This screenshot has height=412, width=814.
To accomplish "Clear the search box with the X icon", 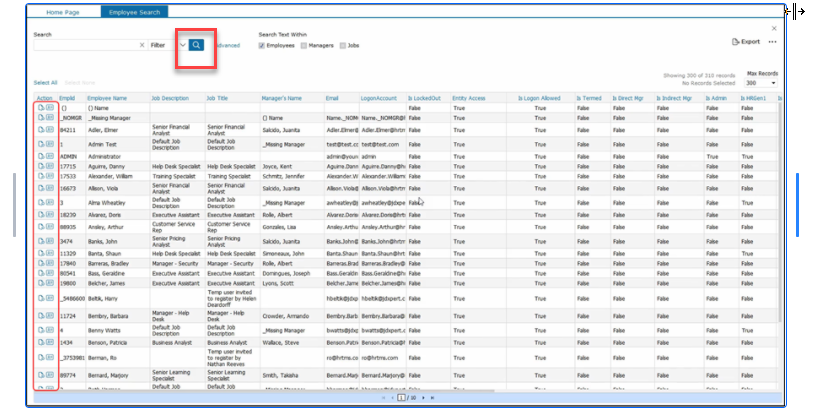I will coord(142,45).
